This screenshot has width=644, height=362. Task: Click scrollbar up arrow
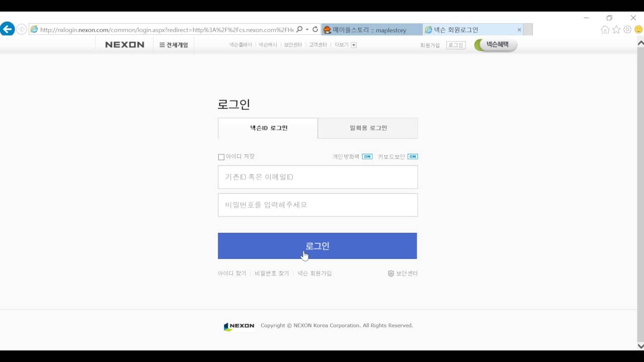[640, 43]
